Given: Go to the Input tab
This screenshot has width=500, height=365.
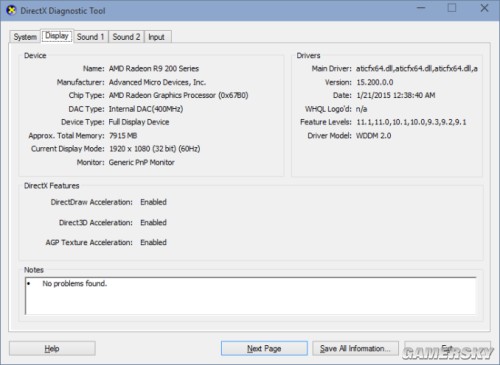Looking at the screenshot, I should pos(157,37).
